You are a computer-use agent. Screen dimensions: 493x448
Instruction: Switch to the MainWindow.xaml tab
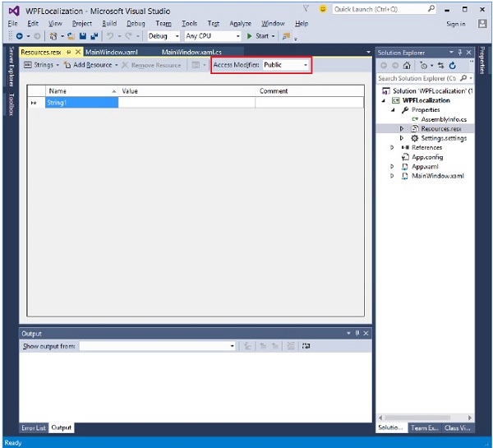112,53
